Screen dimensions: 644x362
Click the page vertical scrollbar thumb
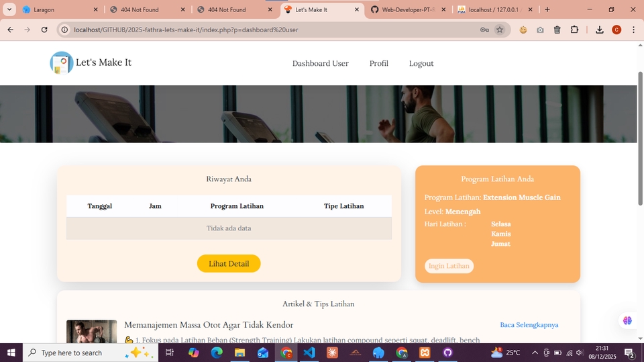pyautogui.click(x=640, y=138)
